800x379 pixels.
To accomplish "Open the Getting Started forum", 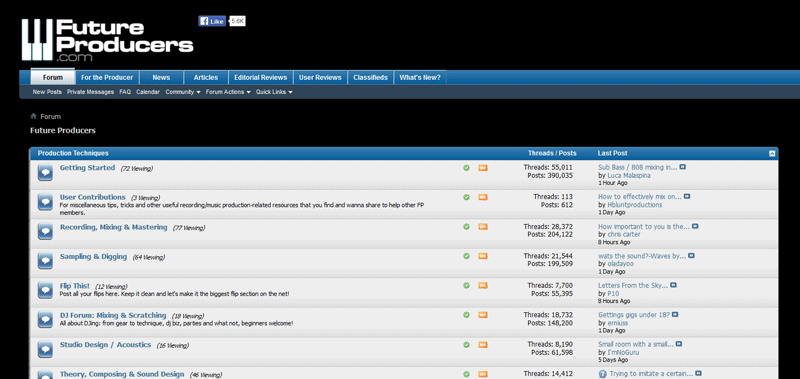I will pyautogui.click(x=87, y=168).
